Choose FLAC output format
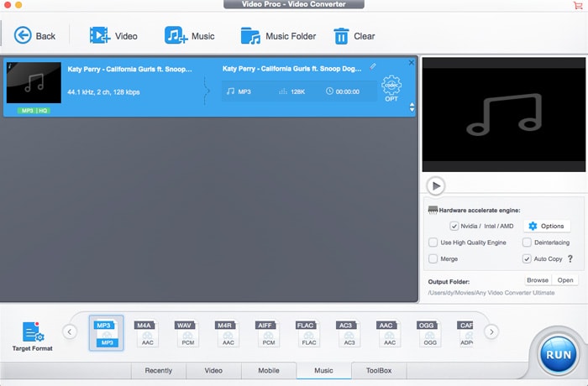 [x=308, y=333]
